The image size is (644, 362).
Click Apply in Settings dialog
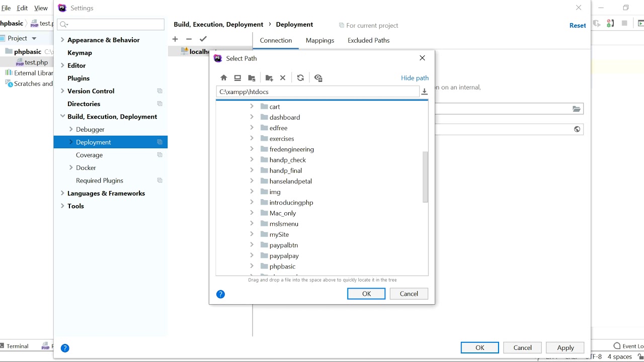(x=566, y=348)
